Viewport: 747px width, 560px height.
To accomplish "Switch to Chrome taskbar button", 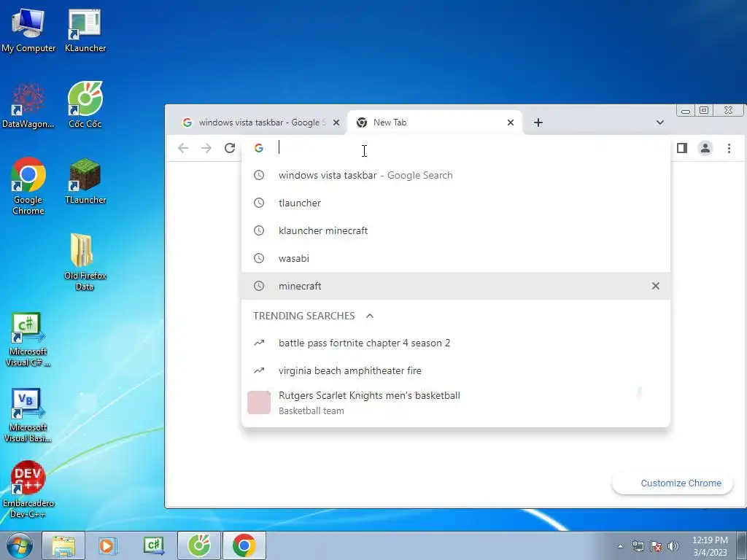I will (x=244, y=545).
